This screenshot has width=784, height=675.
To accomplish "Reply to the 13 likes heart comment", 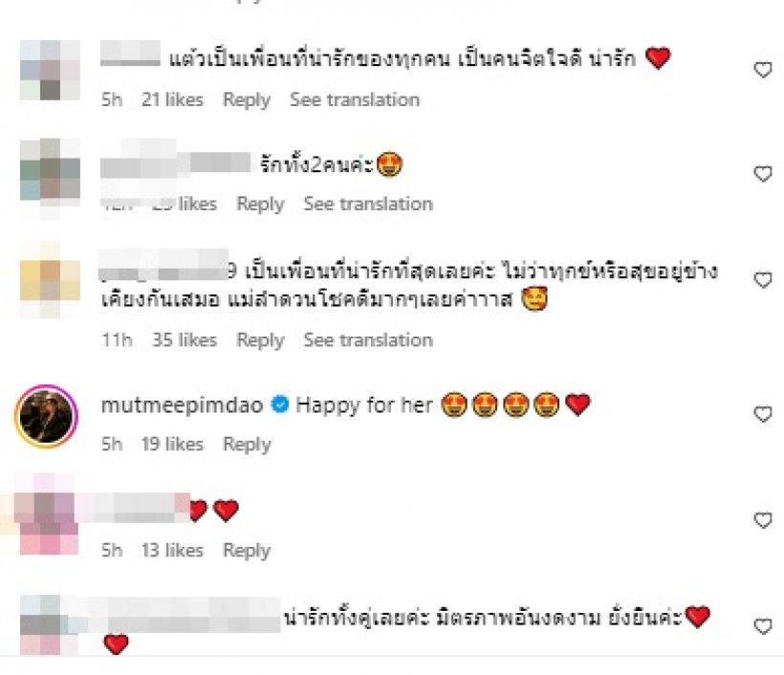I will tap(247, 551).
